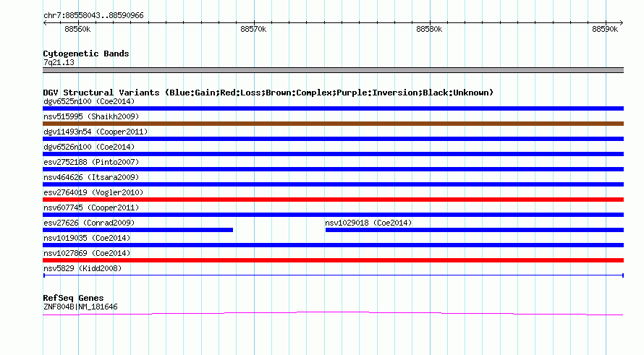Click the chr7:88558043..88590966 coordinate label
The height and width of the screenshot is (355, 644).
93,16
